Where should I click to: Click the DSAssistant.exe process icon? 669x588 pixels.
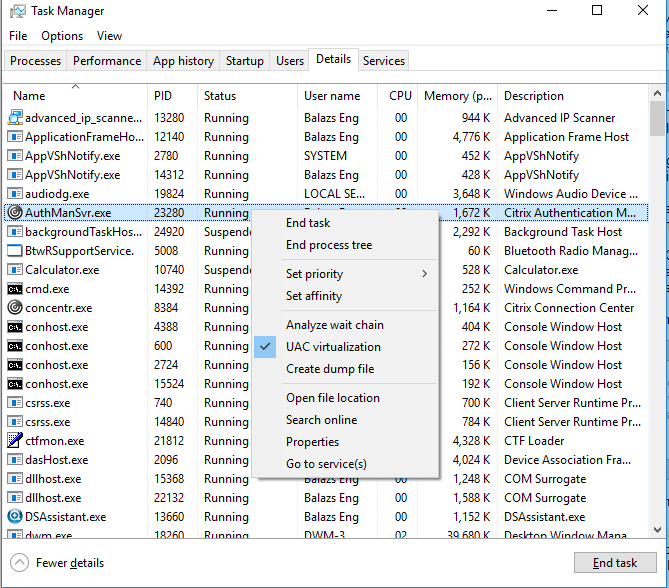(x=15, y=517)
